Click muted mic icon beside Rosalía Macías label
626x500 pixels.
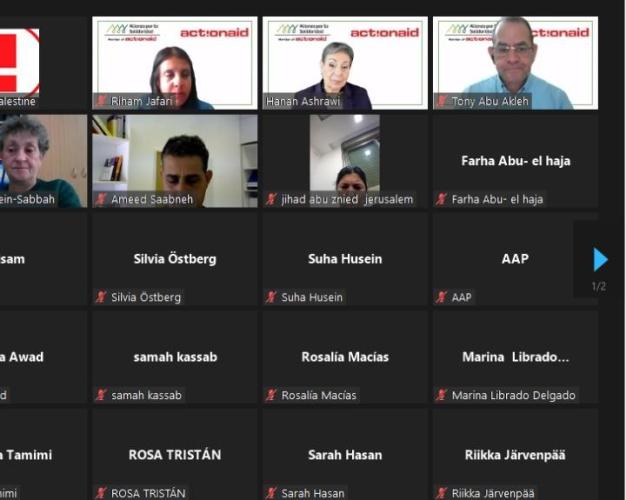coord(271,395)
